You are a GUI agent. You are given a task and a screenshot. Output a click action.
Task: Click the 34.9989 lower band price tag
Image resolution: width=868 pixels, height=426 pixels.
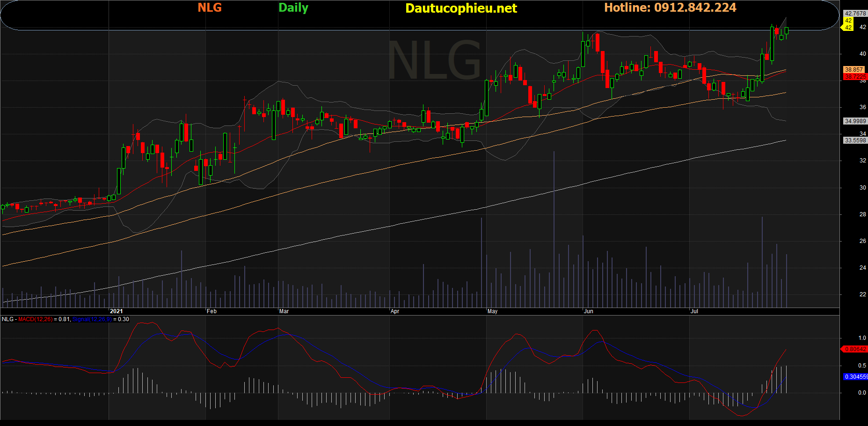[x=855, y=121]
